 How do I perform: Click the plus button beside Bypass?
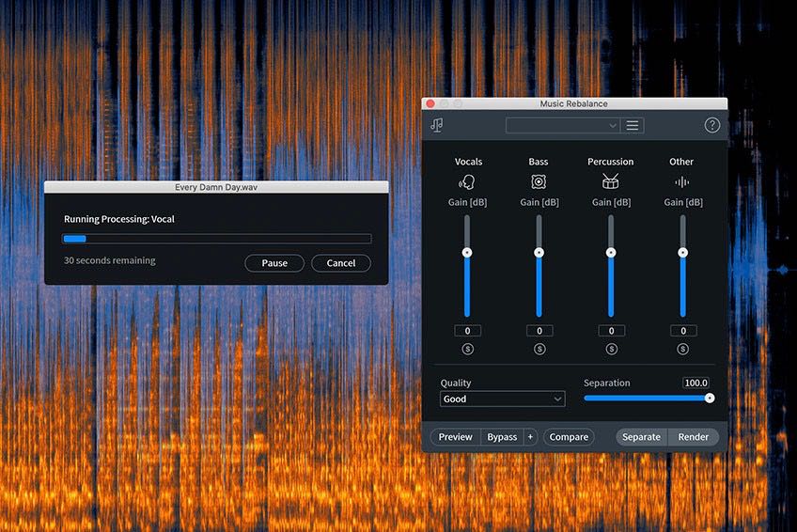click(530, 437)
